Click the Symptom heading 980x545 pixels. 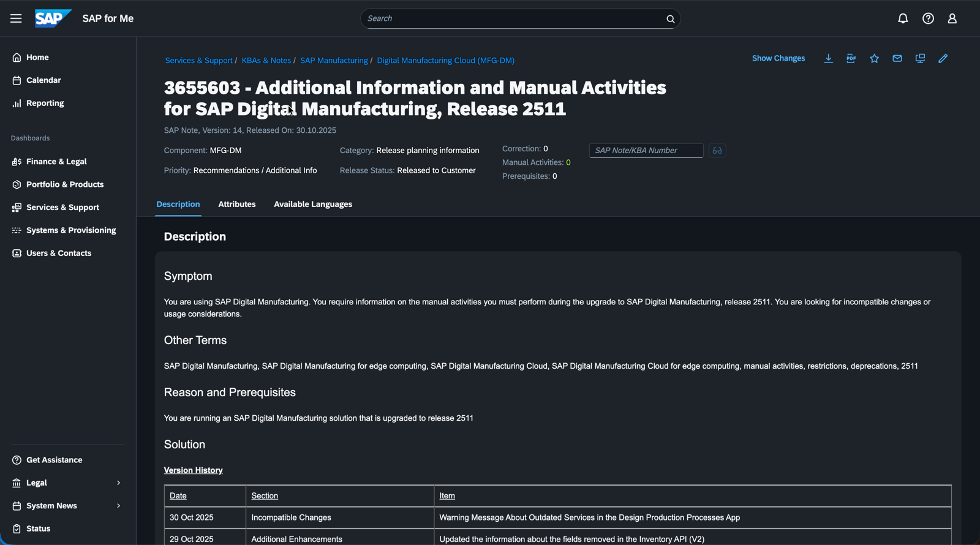(x=188, y=276)
